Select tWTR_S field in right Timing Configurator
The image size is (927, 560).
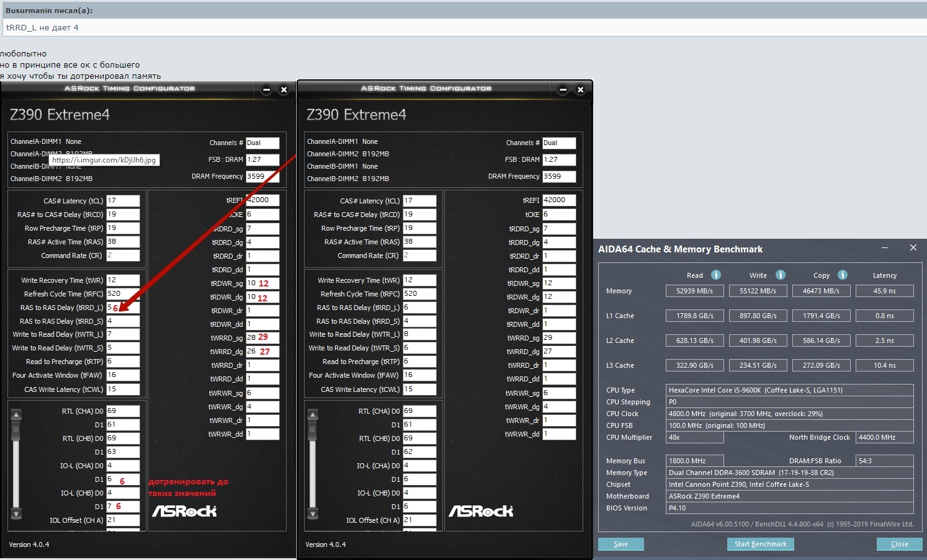(419, 348)
